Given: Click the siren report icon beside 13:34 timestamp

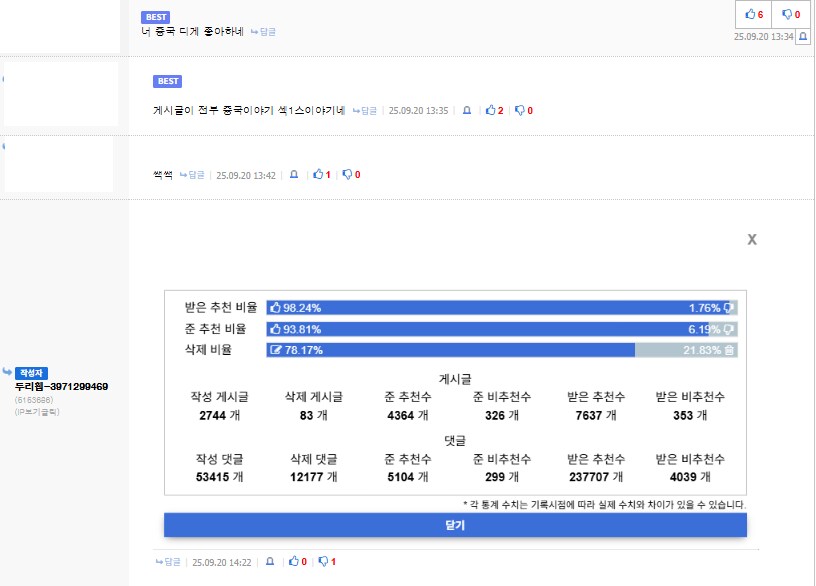Looking at the screenshot, I should pos(802,37).
